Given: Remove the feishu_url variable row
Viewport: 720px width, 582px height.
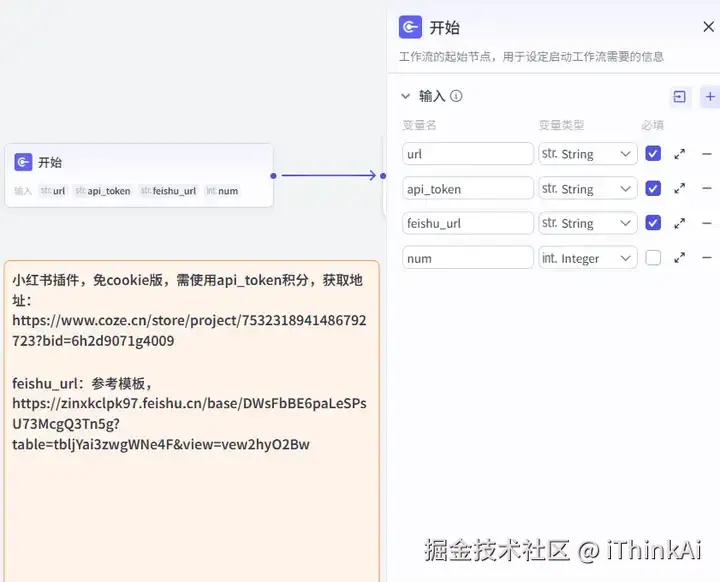Looking at the screenshot, I should [707, 223].
